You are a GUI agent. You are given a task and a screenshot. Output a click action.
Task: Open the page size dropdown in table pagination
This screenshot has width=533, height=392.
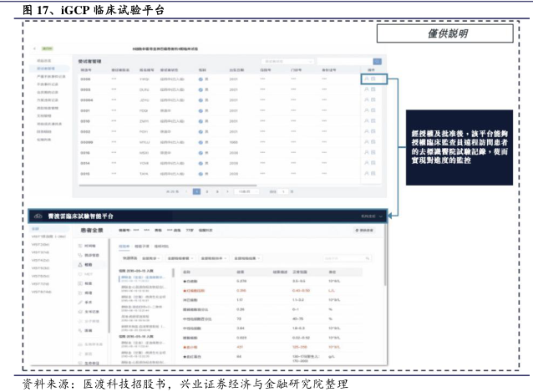coord(245,191)
